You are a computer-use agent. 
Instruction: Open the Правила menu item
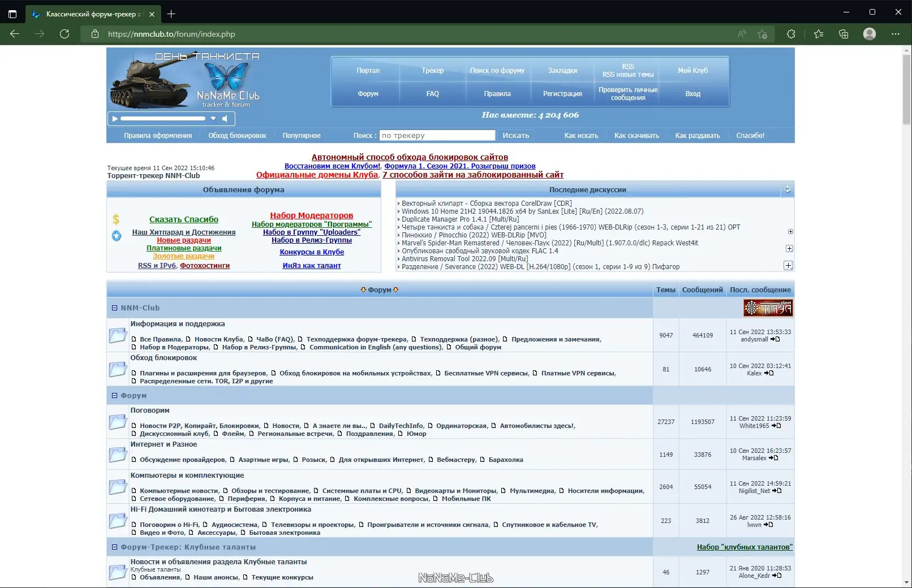coord(497,94)
